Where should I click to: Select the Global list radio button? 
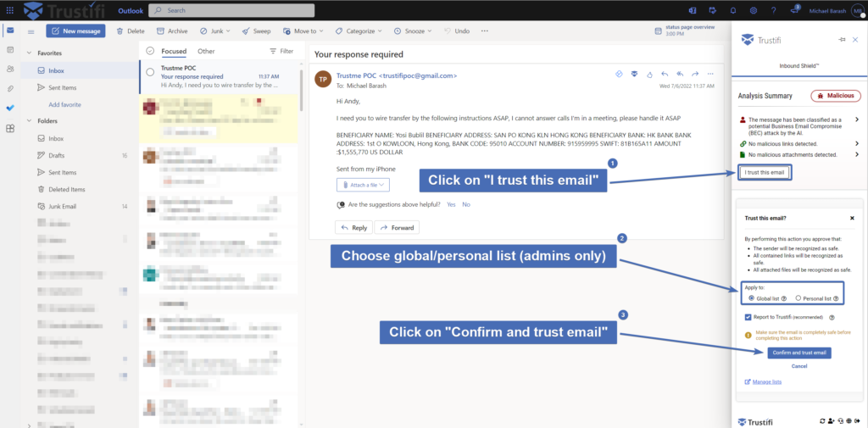(751, 298)
